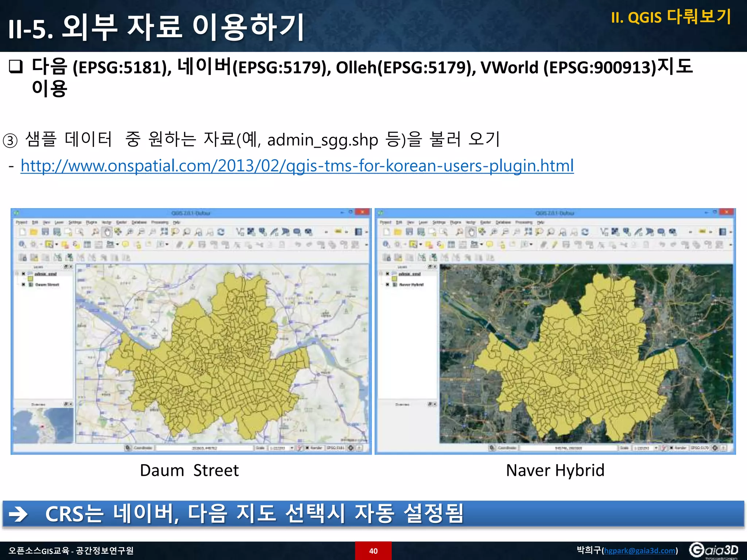Open Vector menu in Naver Hybrid window
The width and height of the screenshot is (747, 560).
(x=471, y=222)
